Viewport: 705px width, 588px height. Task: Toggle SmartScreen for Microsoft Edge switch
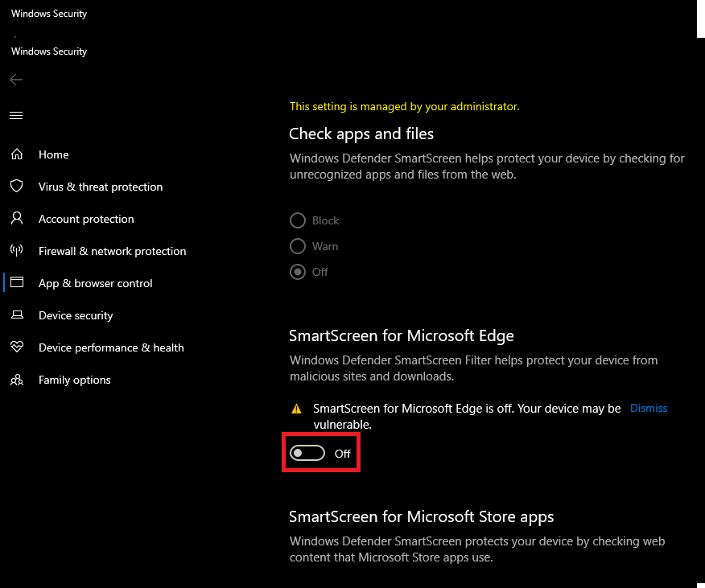[x=307, y=453]
